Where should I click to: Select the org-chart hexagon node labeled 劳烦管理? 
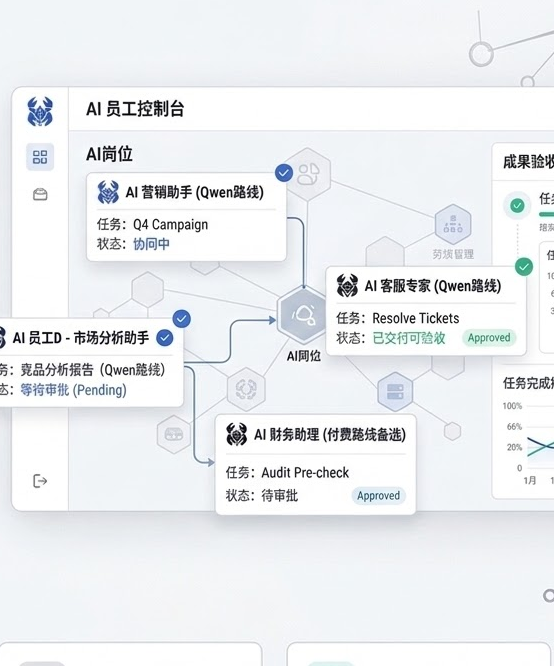pos(453,224)
